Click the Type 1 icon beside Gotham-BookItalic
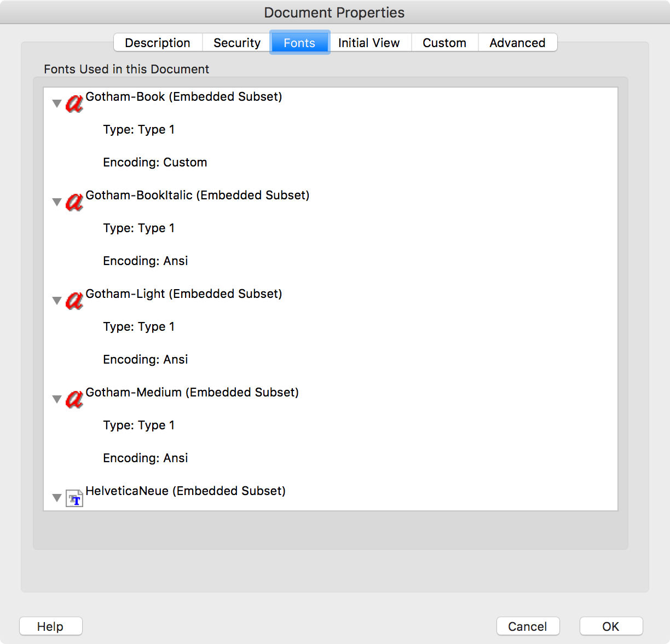This screenshot has width=670, height=644. (74, 202)
